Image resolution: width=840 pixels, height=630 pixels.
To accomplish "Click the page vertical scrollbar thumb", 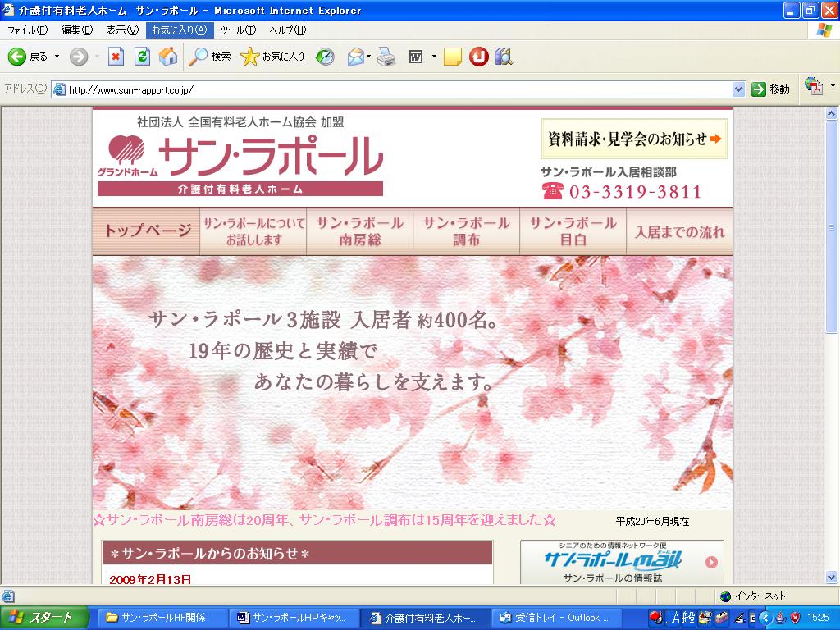I will 831,226.
